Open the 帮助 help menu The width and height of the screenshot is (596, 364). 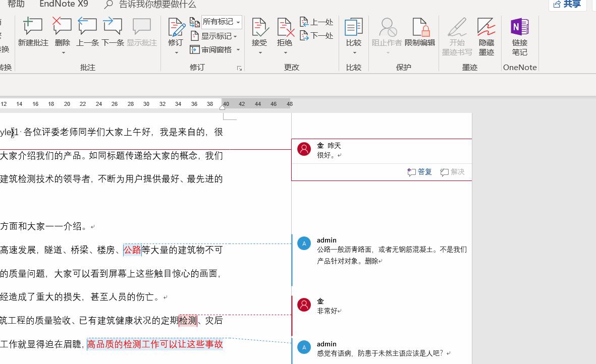tap(15, 4)
